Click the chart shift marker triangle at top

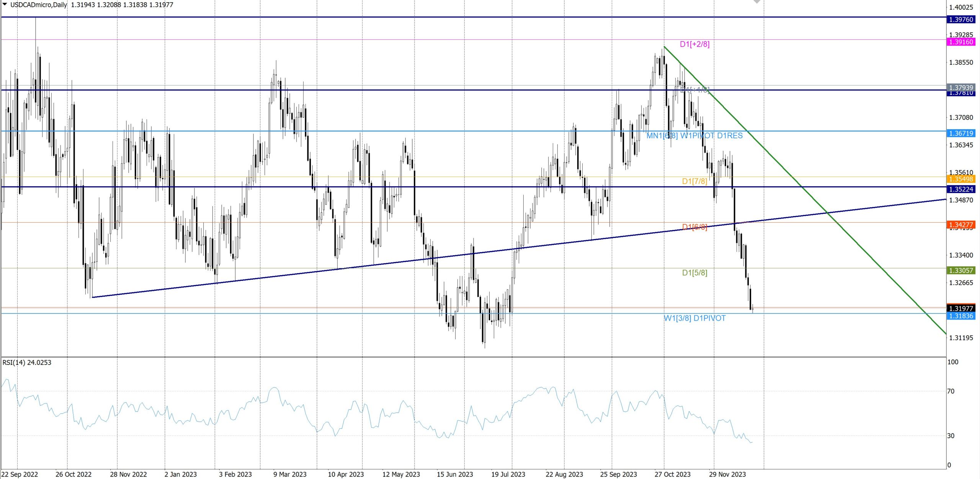click(x=756, y=2)
